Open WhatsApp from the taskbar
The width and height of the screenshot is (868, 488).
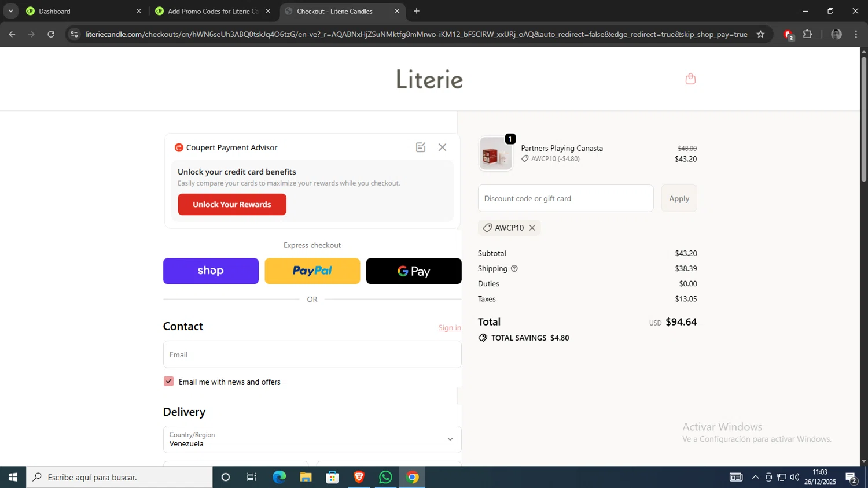click(385, 477)
